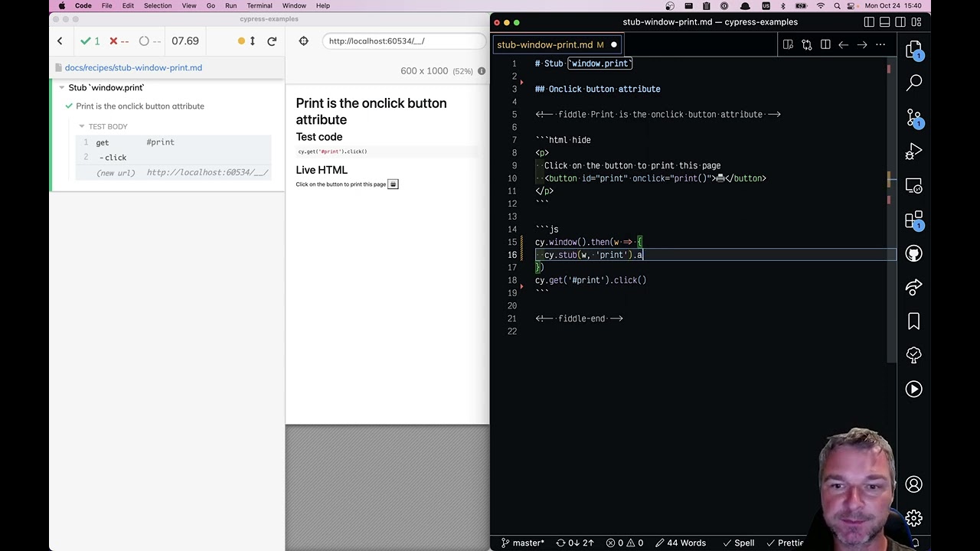Open markdown preview to the side
Image resolution: width=980 pixels, height=551 pixels.
[788, 44]
